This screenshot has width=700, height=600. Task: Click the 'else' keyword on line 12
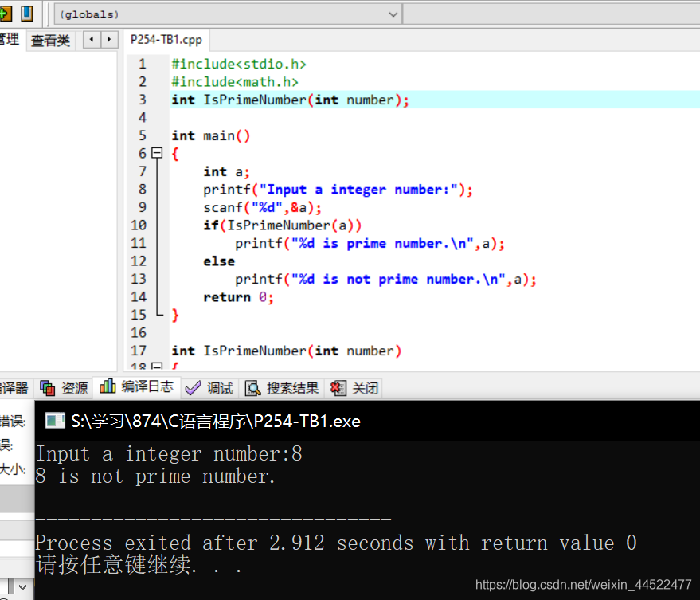coord(219,261)
